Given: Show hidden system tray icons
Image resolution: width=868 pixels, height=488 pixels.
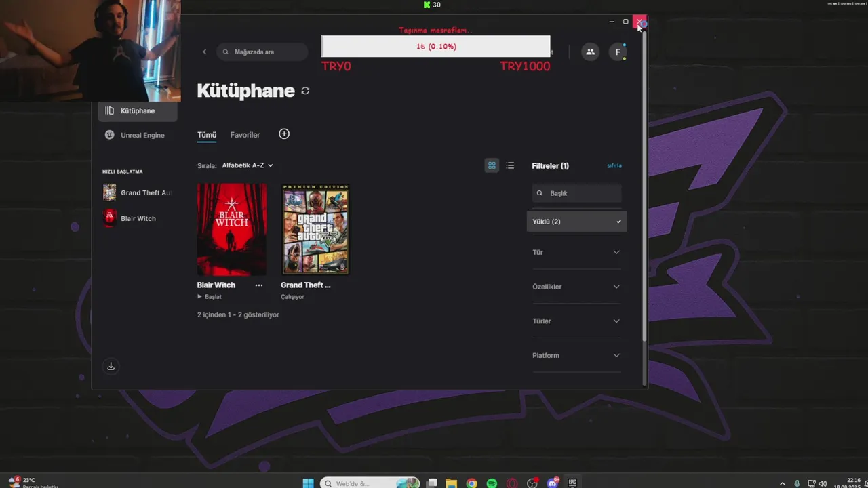Looking at the screenshot, I should (783, 483).
